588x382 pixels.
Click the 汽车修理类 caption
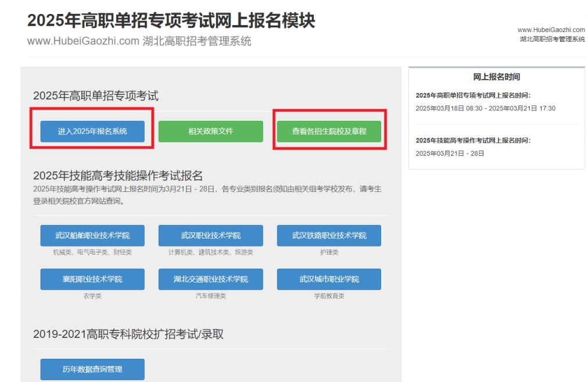pos(211,296)
